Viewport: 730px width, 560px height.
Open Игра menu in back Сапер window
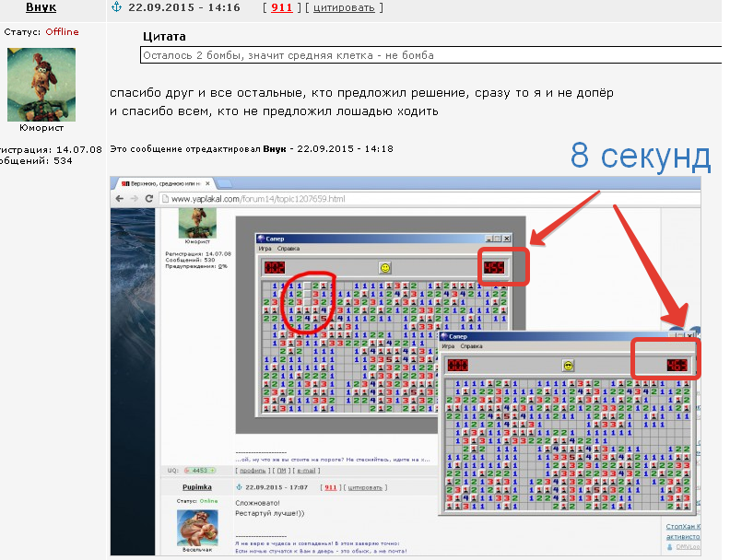[265, 249]
